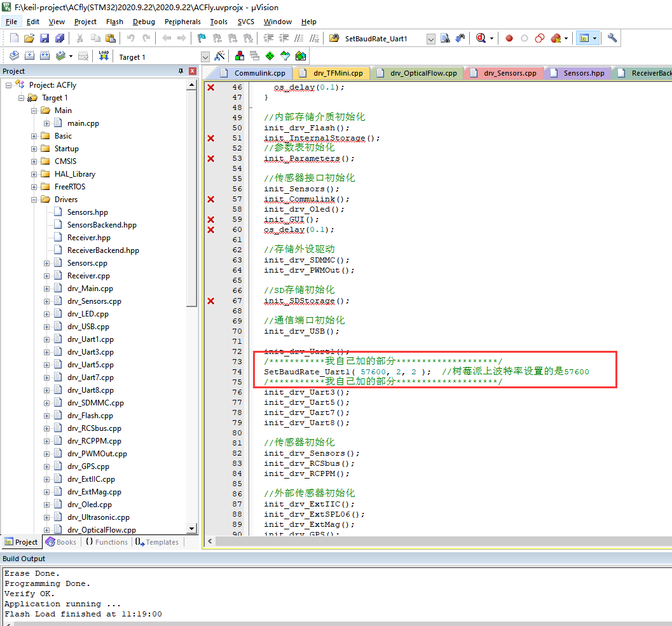Select main.cpp in the project tree
This screenshot has height=626, width=672.
(83, 123)
